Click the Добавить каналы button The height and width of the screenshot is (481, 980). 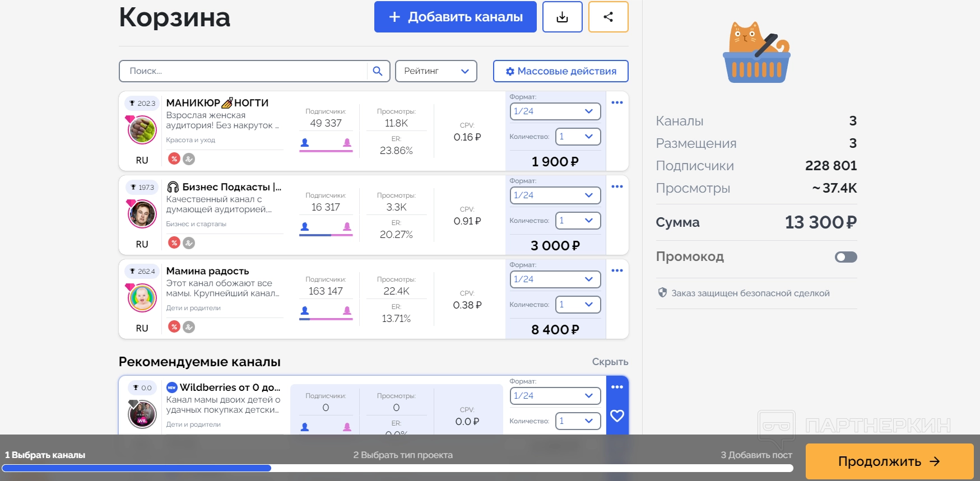click(x=456, y=17)
